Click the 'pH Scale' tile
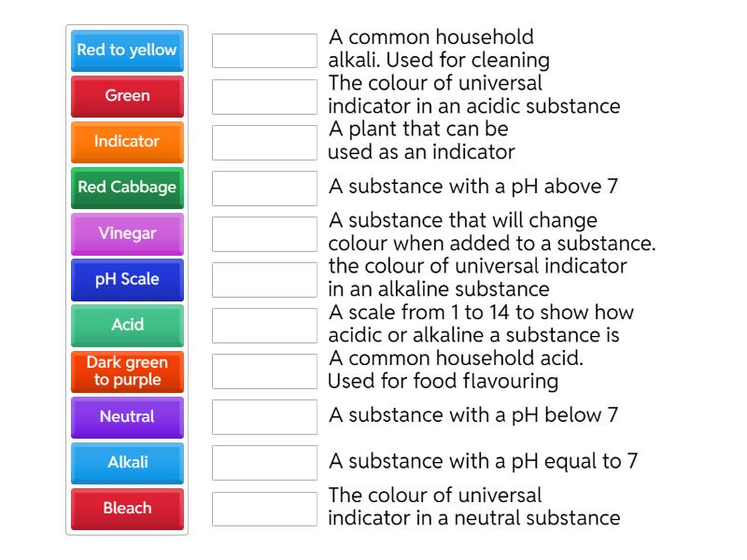 (128, 279)
